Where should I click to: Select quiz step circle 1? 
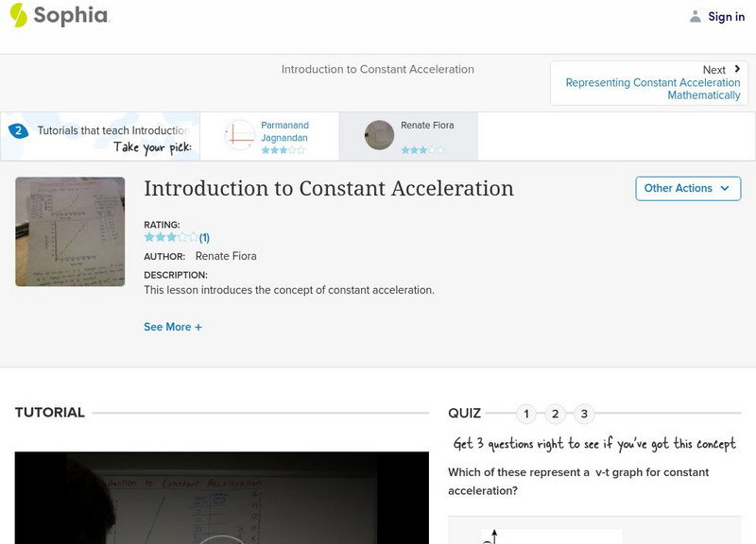tap(525, 413)
